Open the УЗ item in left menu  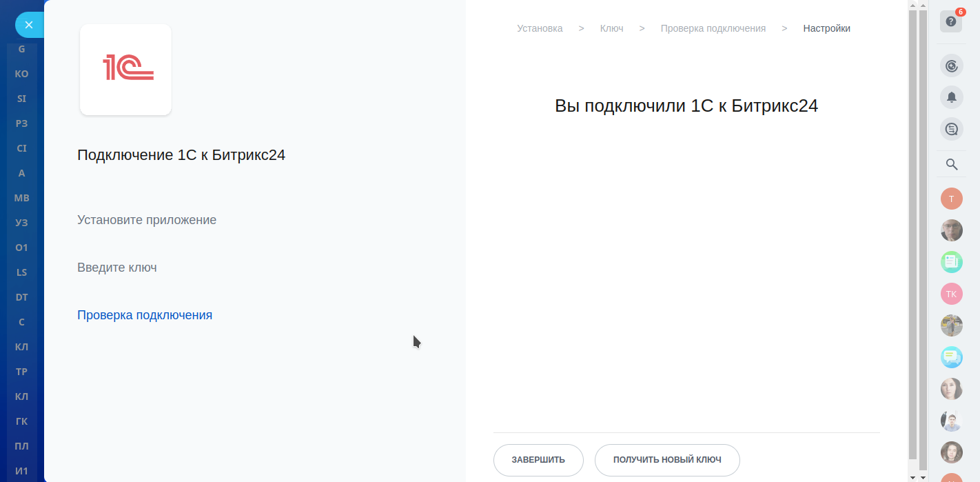click(x=21, y=223)
